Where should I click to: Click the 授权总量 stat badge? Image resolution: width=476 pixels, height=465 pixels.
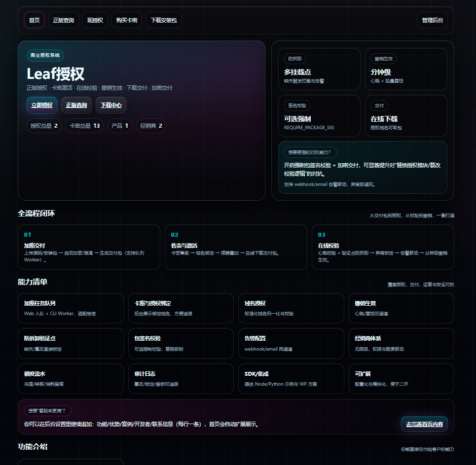click(x=44, y=126)
